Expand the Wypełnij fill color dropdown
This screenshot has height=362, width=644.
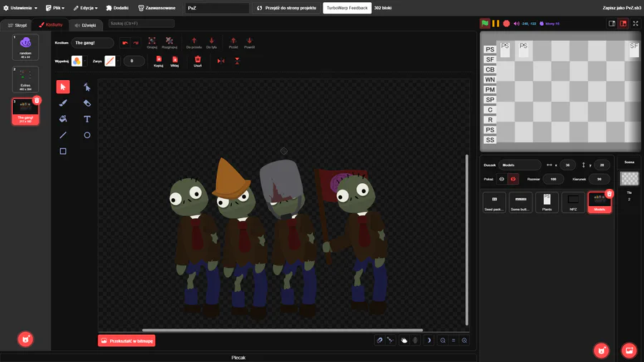tap(84, 61)
